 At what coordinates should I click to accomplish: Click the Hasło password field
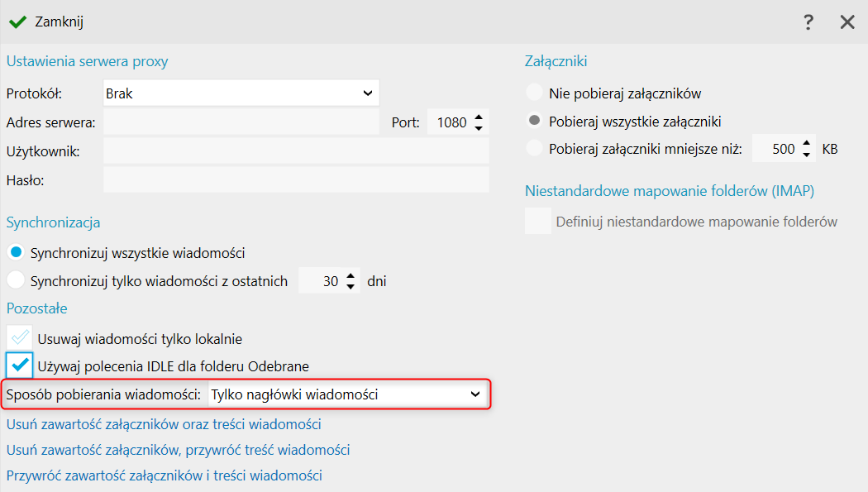295,179
